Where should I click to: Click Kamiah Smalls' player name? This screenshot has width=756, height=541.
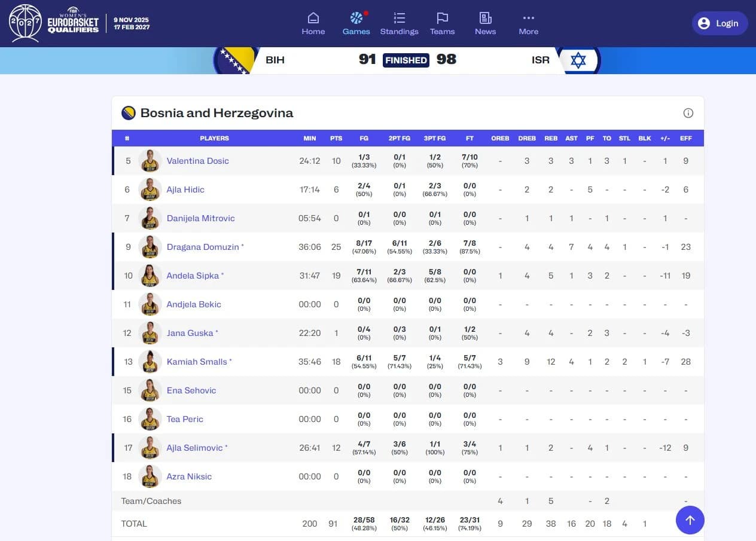click(x=197, y=362)
